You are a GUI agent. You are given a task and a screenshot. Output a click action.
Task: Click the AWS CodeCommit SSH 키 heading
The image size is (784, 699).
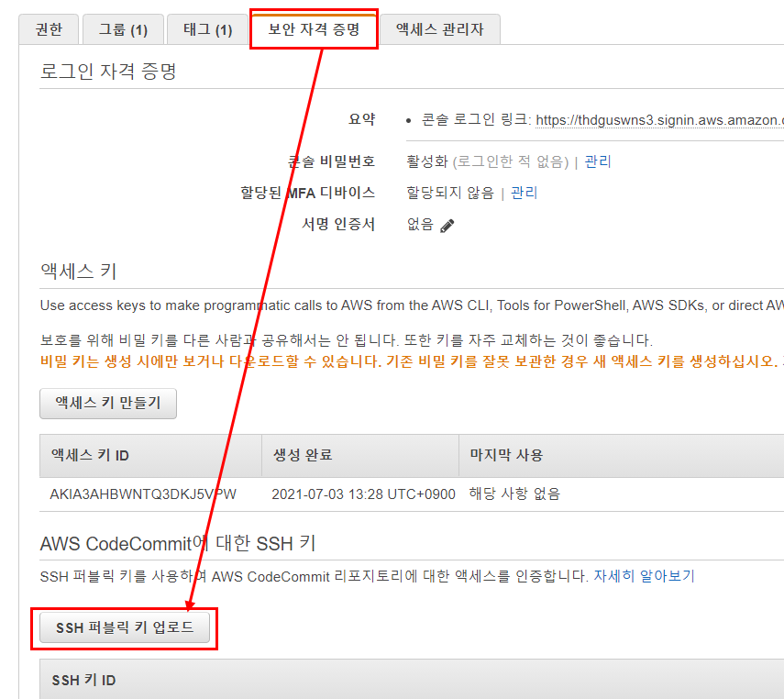pyautogui.click(x=178, y=543)
